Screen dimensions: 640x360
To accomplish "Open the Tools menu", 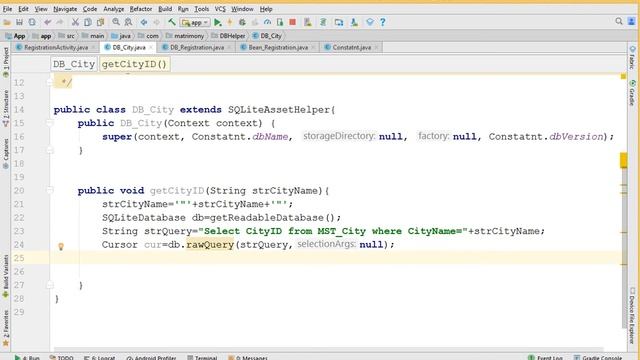I will [x=201, y=9].
